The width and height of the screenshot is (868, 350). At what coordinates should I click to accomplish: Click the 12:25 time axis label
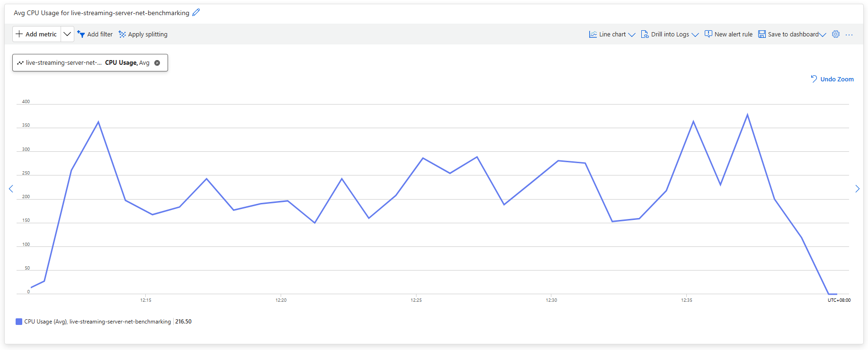[x=416, y=300]
